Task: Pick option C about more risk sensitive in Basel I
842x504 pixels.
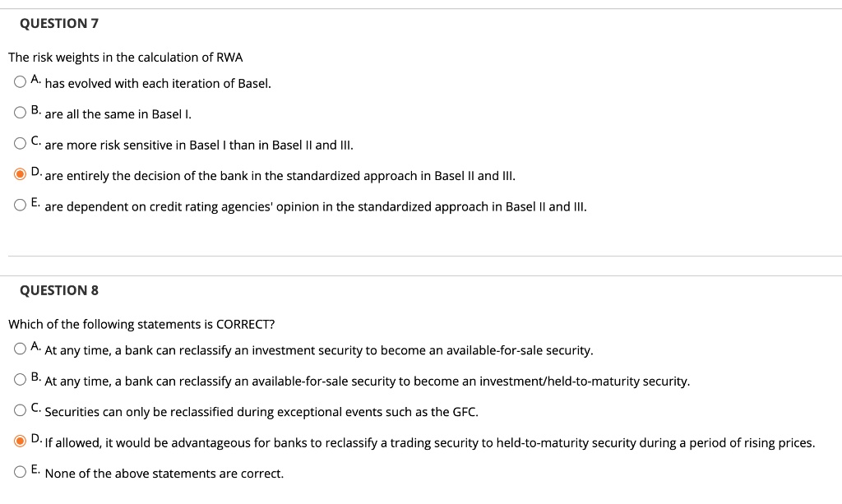Action: tap(20, 143)
